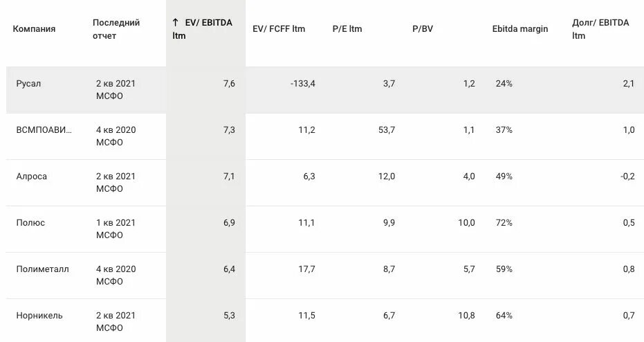Viewport: 644px width, 342px height.
Task: Click the ascending sort arrow icon
Action: (x=176, y=23)
